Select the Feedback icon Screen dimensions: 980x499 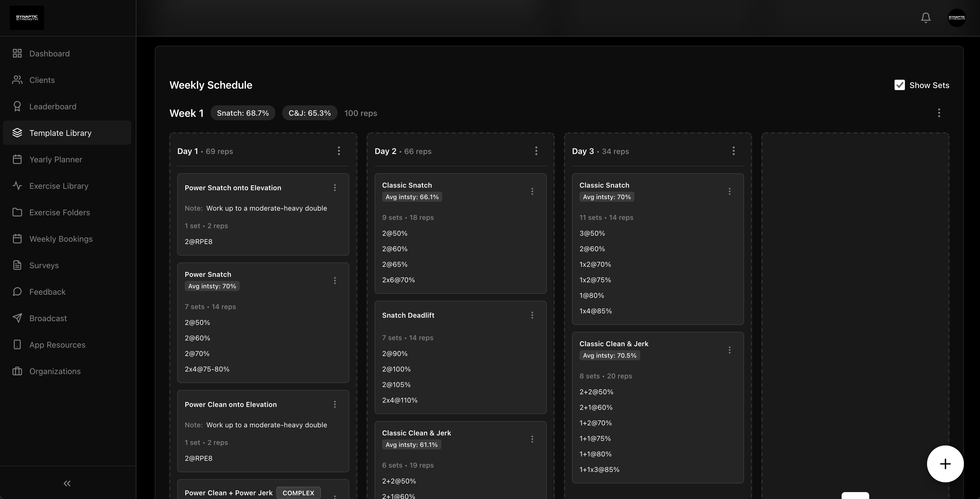[x=17, y=292]
